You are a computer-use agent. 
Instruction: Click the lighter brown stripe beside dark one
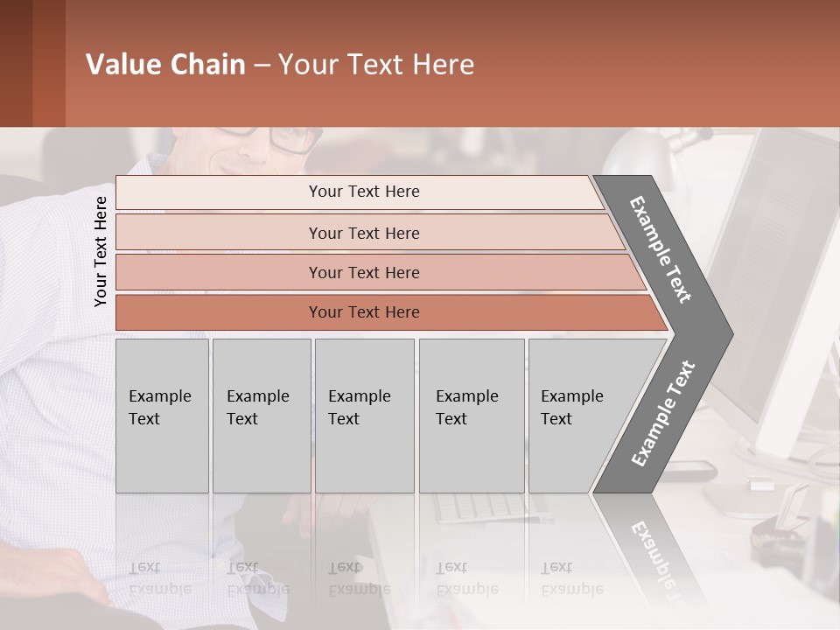(49, 63)
